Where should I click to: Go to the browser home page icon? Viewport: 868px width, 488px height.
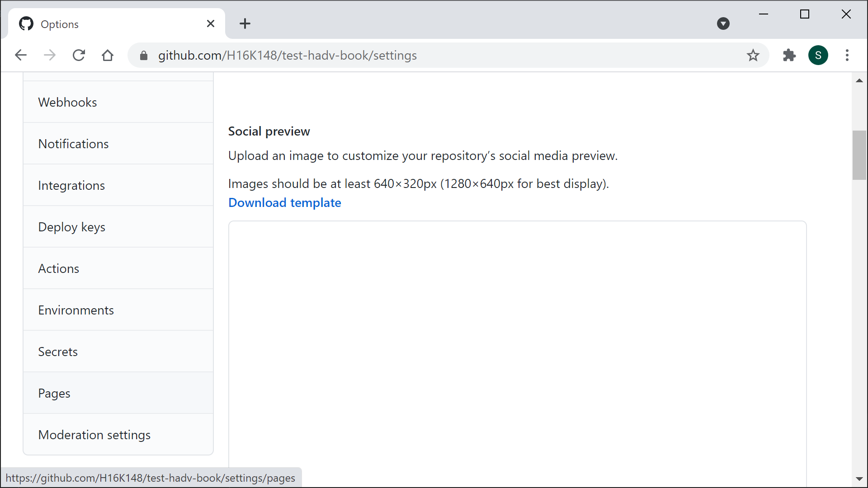tap(108, 55)
